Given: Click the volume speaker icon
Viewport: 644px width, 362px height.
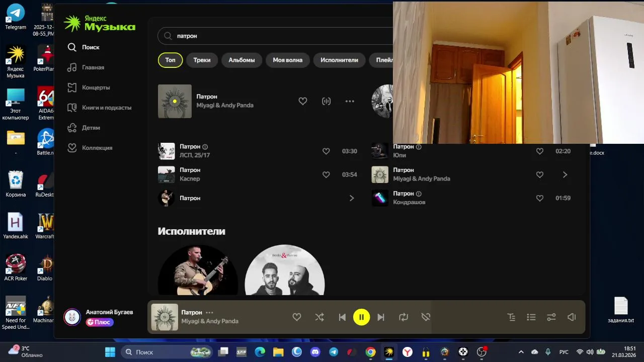Looking at the screenshot, I should click(x=572, y=317).
